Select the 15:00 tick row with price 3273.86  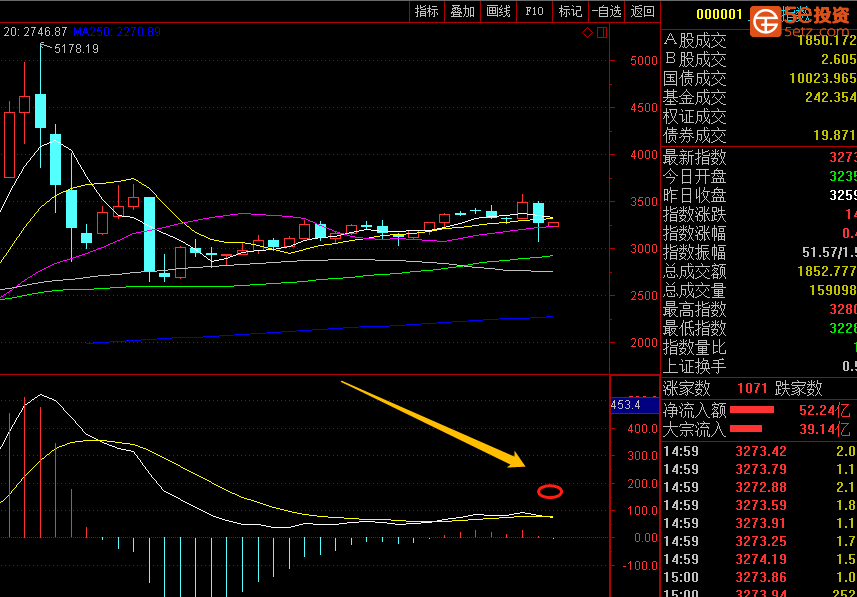click(x=759, y=577)
